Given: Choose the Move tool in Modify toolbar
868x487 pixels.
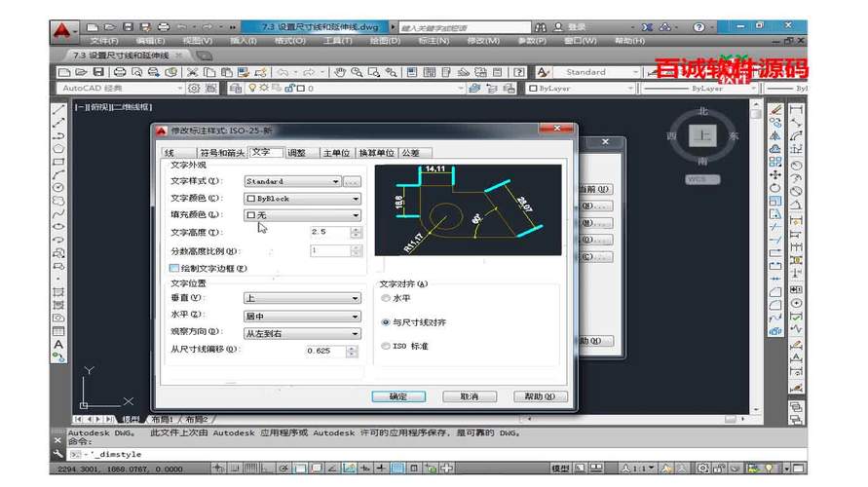Looking at the screenshot, I should coord(775,175).
